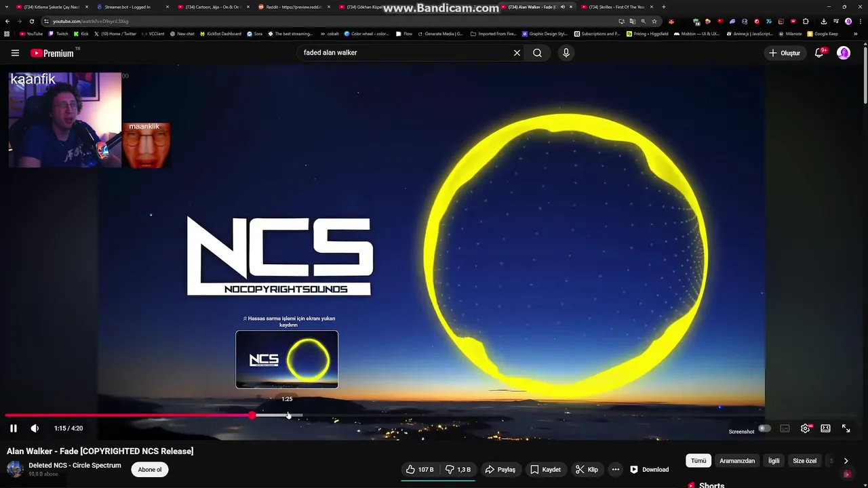Open the Twitch bookmark
Image resolution: width=868 pixels, height=488 pixels.
click(x=58, y=33)
